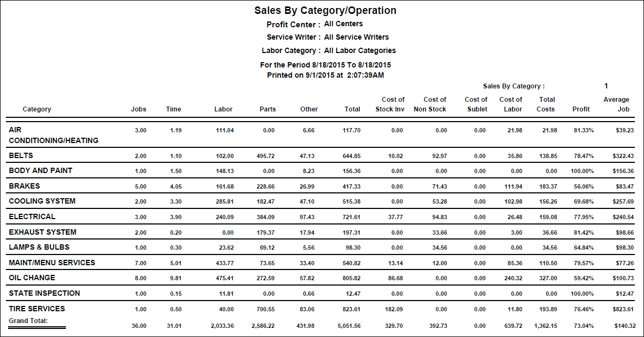The width and height of the screenshot is (644, 337).
Task: Click the Category column header
Action: tap(37, 109)
